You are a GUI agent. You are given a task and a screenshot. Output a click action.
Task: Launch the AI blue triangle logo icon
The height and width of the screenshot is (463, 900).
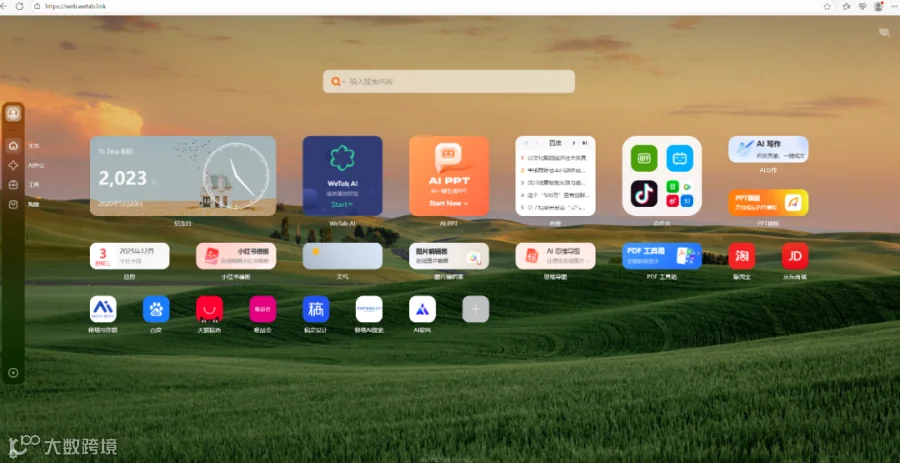(422, 309)
